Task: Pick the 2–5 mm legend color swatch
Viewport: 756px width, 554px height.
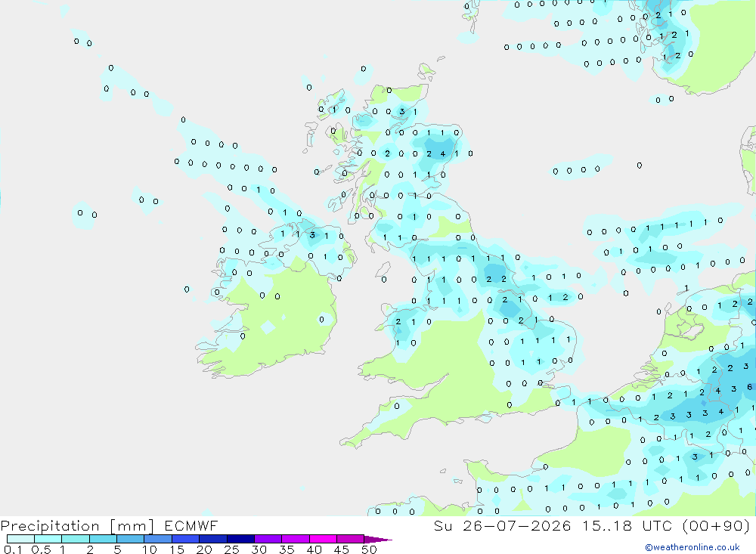Action: [103, 539]
